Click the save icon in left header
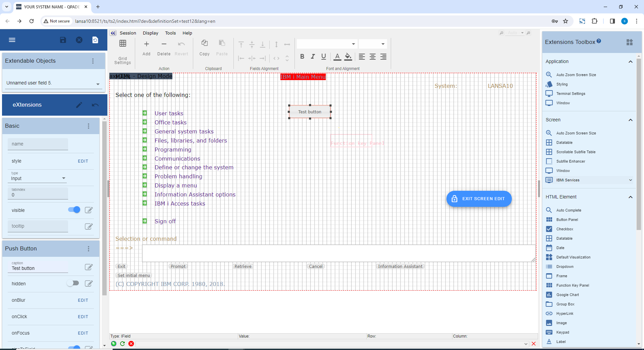Screen dimensions: 644x350 63,40
